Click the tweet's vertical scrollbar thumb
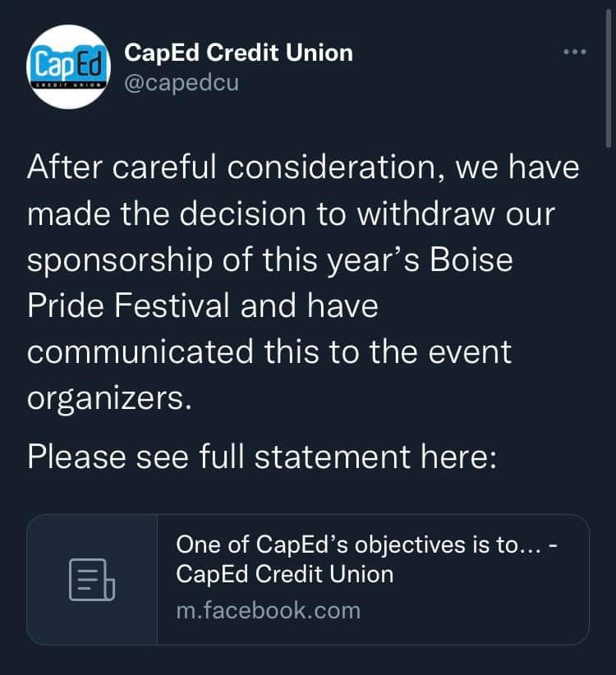 coord(609,79)
